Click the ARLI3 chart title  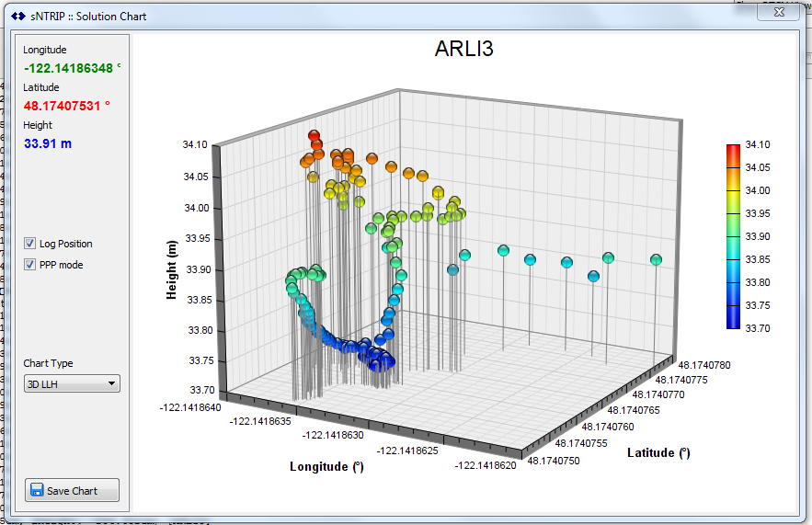coord(463,50)
